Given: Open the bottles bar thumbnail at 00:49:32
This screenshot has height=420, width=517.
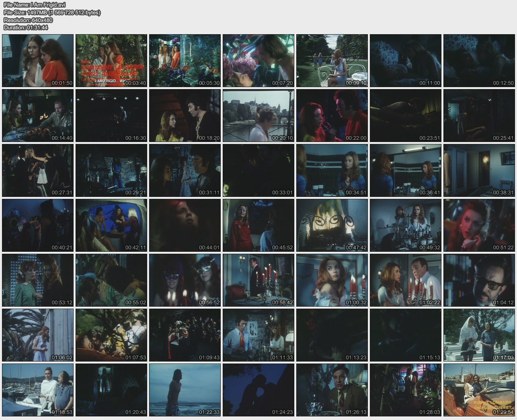Looking at the screenshot, I should pyautogui.click(x=406, y=225).
